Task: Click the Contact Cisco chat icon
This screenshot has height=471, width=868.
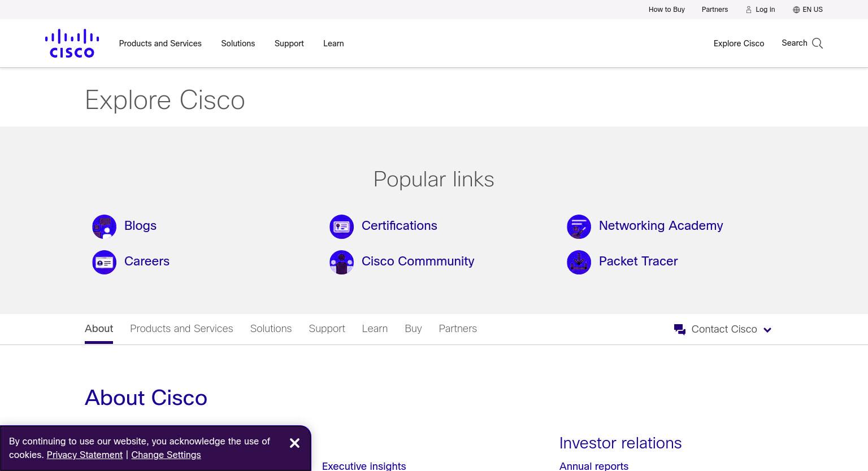Action: [680, 329]
